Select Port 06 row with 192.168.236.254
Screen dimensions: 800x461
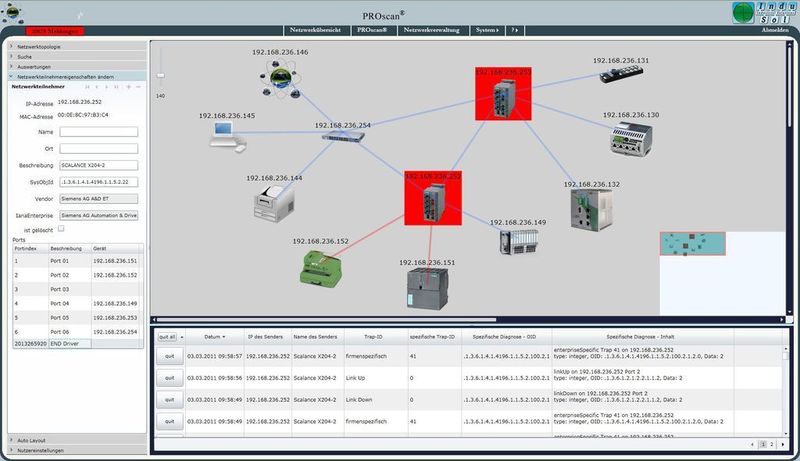[78, 332]
